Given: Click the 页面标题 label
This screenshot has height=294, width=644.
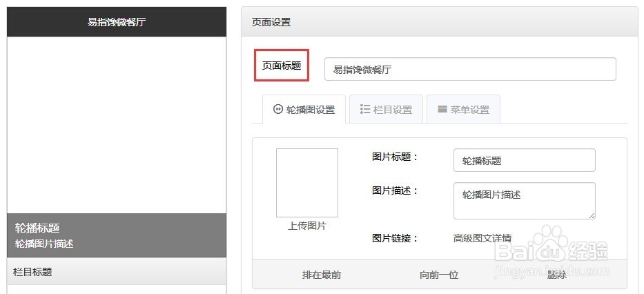Looking at the screenshot, I should click(282, 66).
